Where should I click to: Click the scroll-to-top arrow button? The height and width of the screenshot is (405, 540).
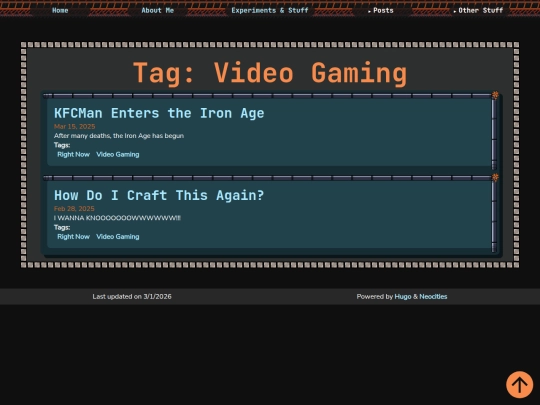519,384
